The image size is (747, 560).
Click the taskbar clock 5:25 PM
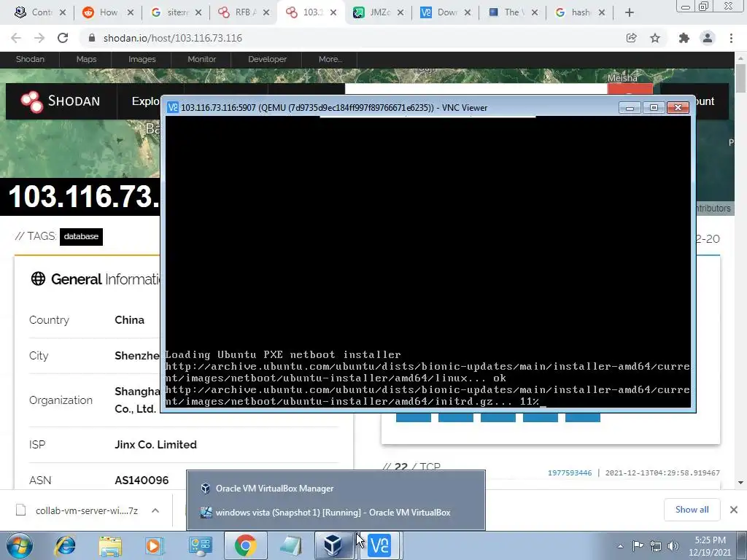click(x=710, y=546)
